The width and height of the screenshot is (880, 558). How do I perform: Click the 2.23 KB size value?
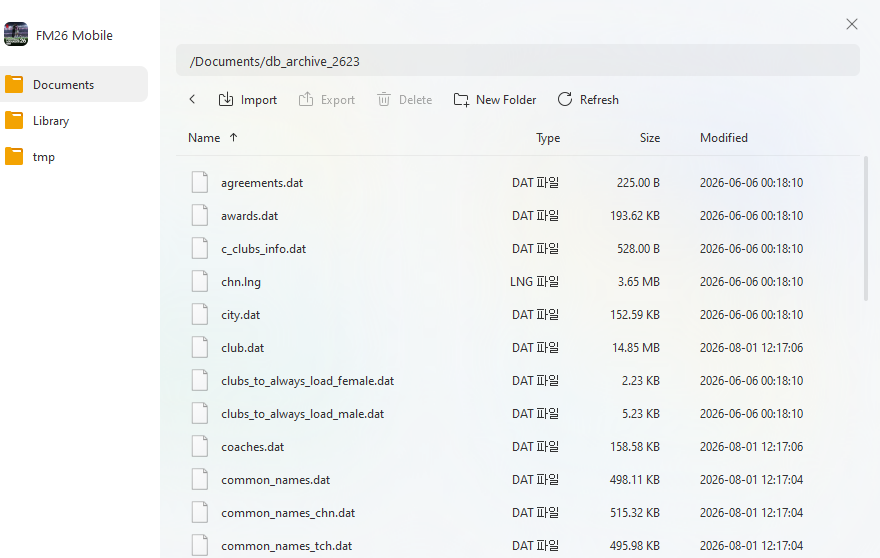(640, 381)
